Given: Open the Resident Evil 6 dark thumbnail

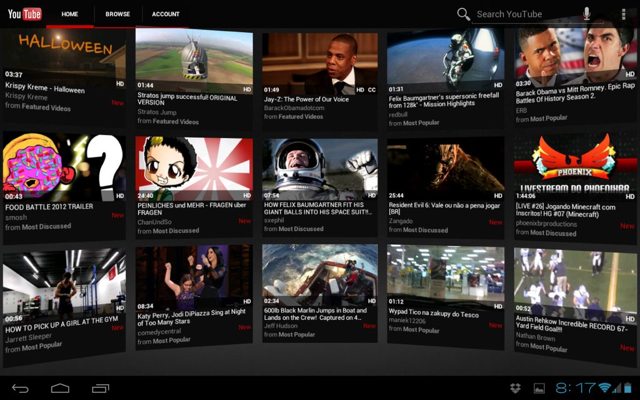Looking at the screenshot, I should (445, 168).
